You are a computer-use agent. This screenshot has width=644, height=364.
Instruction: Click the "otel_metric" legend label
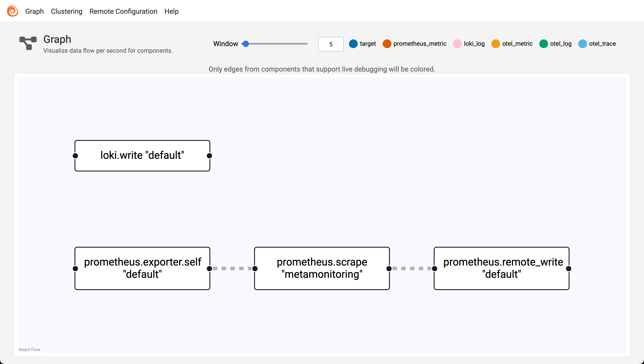(x=517, y=44)
